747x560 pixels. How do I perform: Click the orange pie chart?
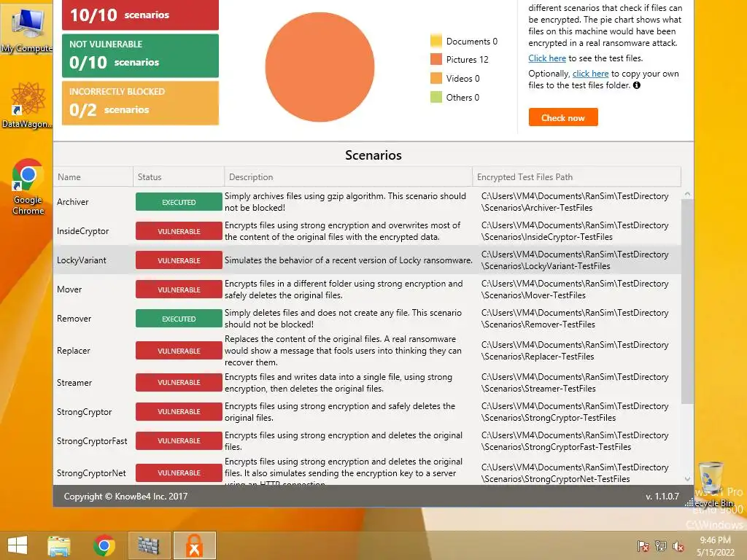pyautogui.click(x=320, y=66)
